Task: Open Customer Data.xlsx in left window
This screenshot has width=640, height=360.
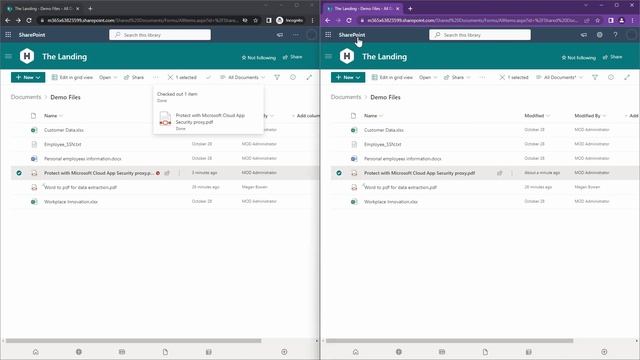Action: 64,130
